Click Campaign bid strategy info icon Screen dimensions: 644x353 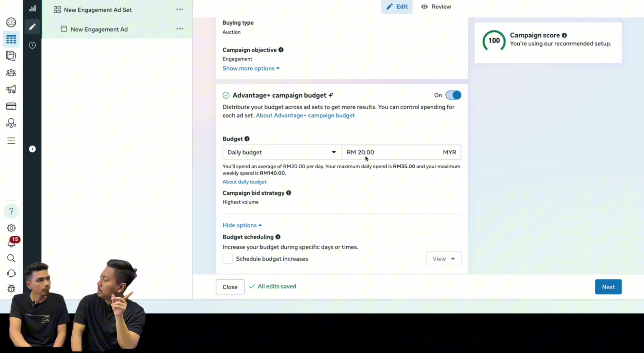289,193
